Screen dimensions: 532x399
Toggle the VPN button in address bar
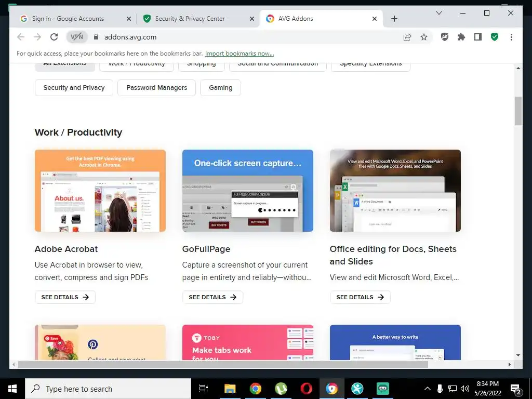click(x=77, y=37)
